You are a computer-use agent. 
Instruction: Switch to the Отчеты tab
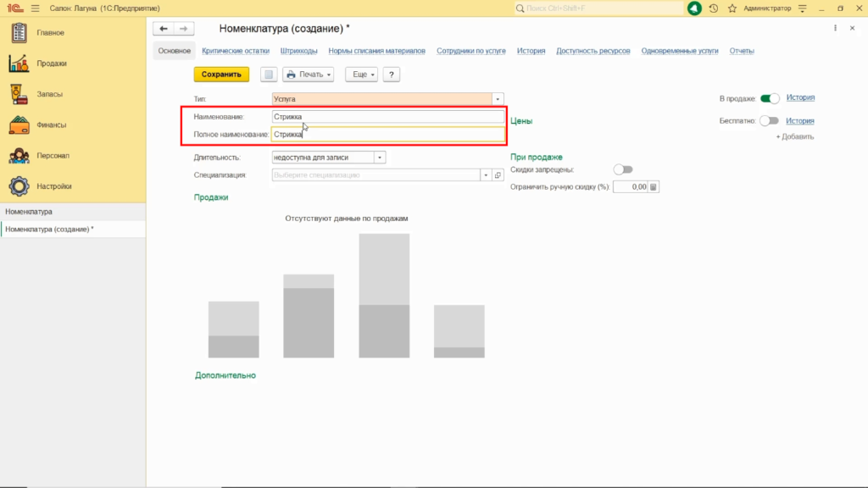[x=742, y=51]
